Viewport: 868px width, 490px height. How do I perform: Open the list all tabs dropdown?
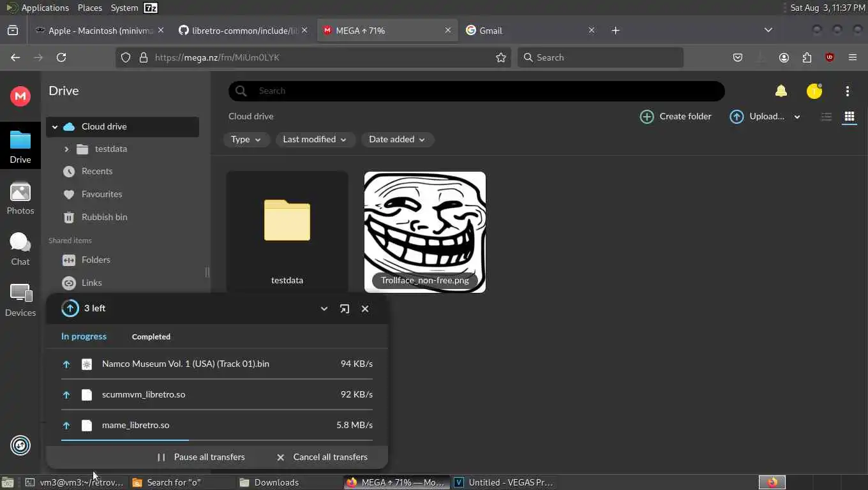768,30
